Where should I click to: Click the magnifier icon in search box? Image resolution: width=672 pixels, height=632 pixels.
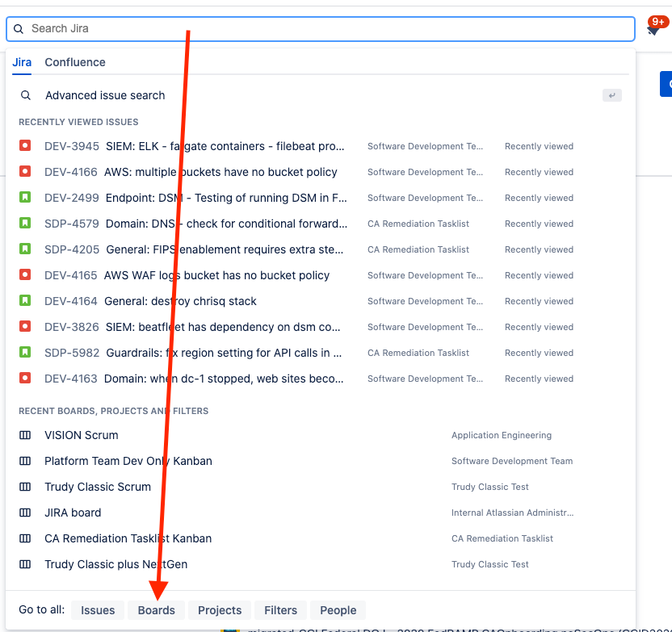[x=19, y=29]
